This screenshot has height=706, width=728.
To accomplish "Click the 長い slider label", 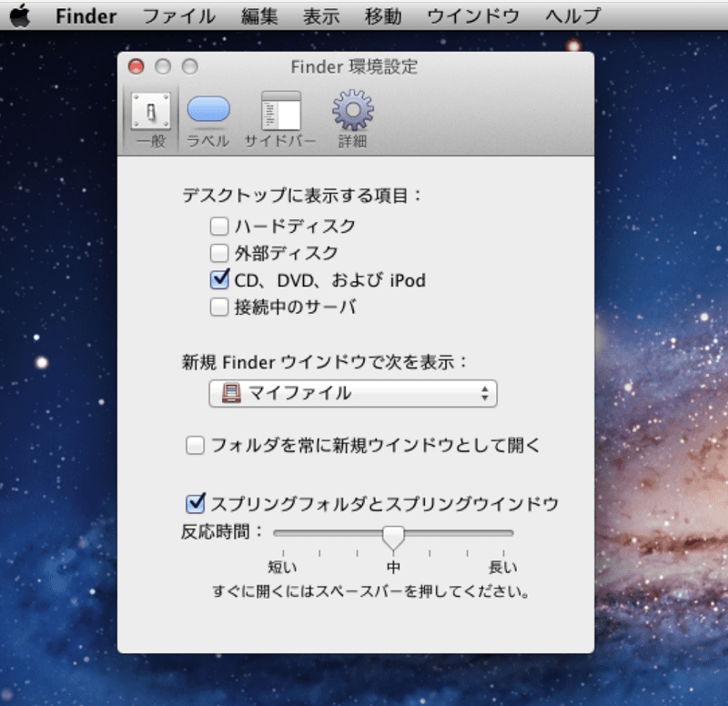I will tap(503, 567).
